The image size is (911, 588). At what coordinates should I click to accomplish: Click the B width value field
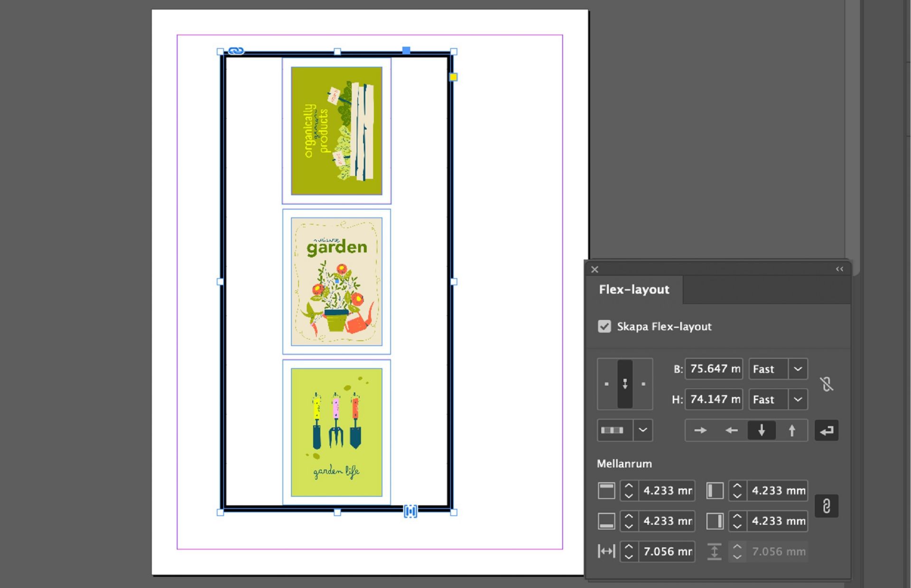tap(714, 369)
